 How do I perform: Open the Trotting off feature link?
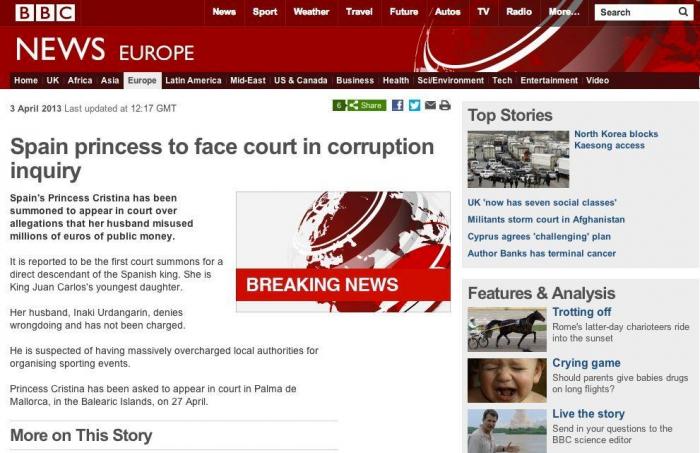tap(582, 312)
